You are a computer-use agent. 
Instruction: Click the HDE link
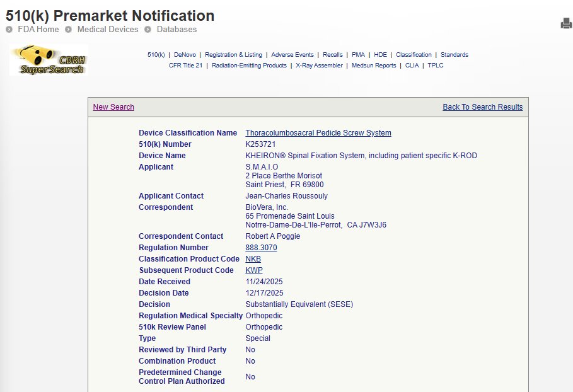click(380, 55)
